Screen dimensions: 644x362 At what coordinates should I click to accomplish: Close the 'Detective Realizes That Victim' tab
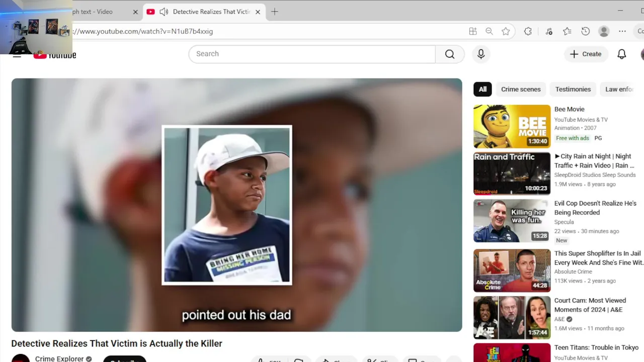tap(258, 12)
